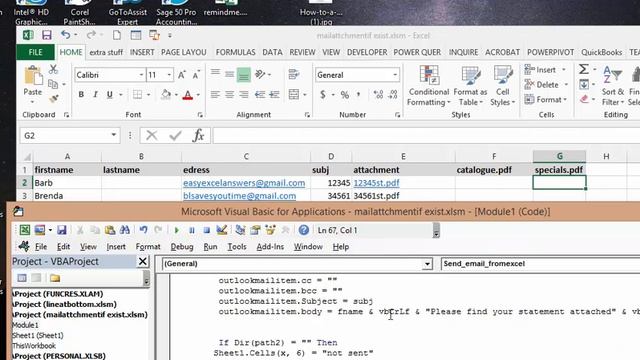
Task: Apply accounting dollar number format
Action: [x=323, y=95]
